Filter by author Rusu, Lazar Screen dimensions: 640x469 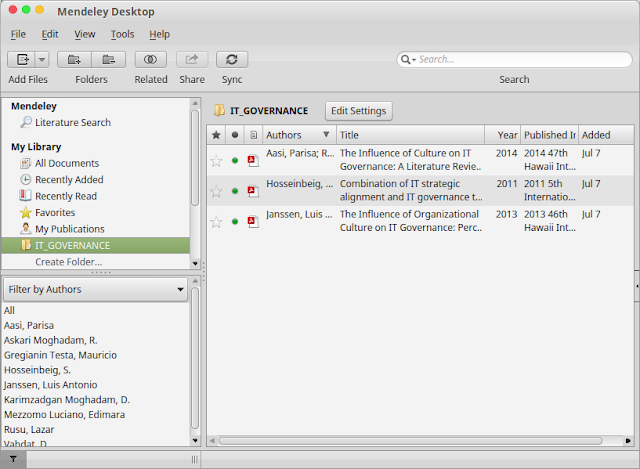(29, 430)
